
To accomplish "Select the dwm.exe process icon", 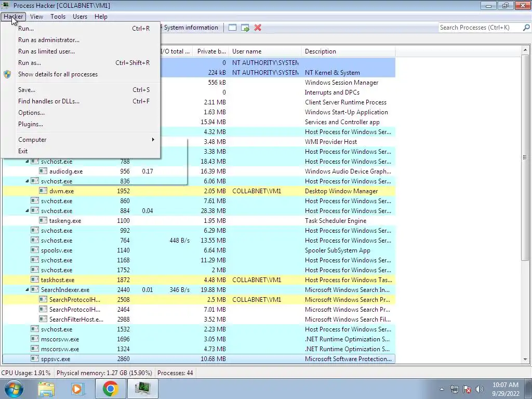I will 43,191.
